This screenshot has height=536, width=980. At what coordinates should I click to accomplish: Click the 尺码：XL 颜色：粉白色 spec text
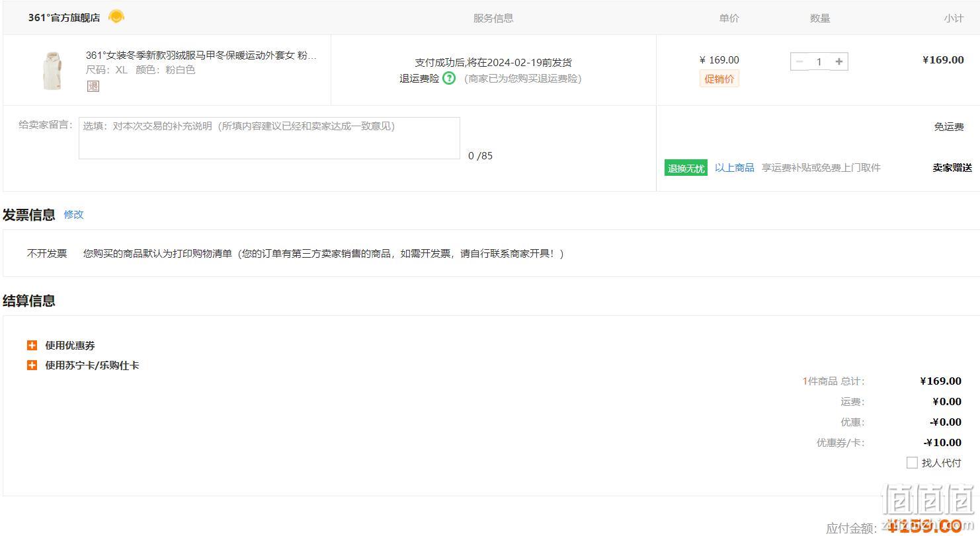(141, 69)
